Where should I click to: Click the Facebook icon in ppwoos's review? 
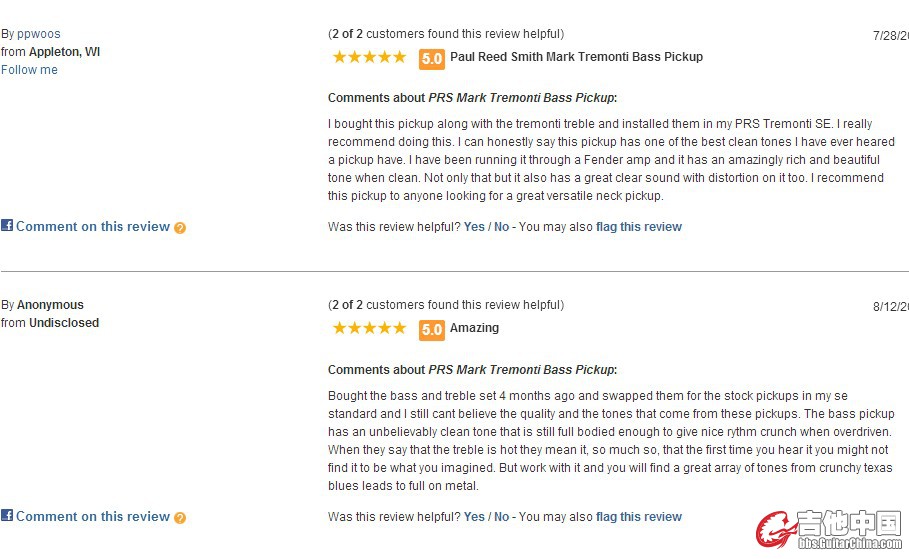[x=7, y=226]
